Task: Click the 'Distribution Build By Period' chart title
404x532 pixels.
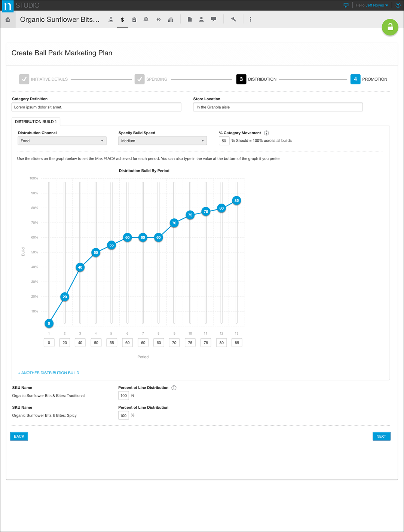Action: (x=144, y=171)
